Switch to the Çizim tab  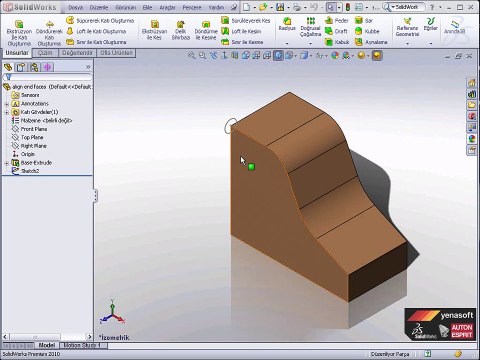coord(45,53)
